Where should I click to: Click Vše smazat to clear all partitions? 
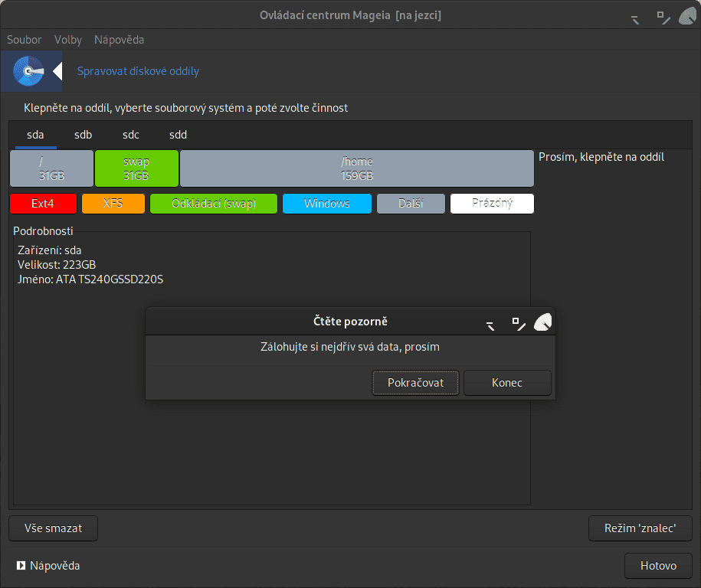(53, 528)
